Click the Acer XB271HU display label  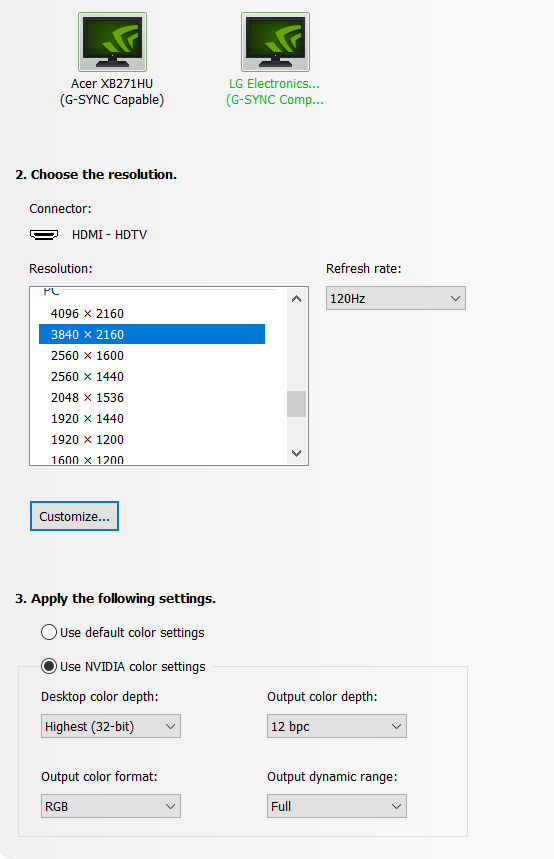[112, 91]
